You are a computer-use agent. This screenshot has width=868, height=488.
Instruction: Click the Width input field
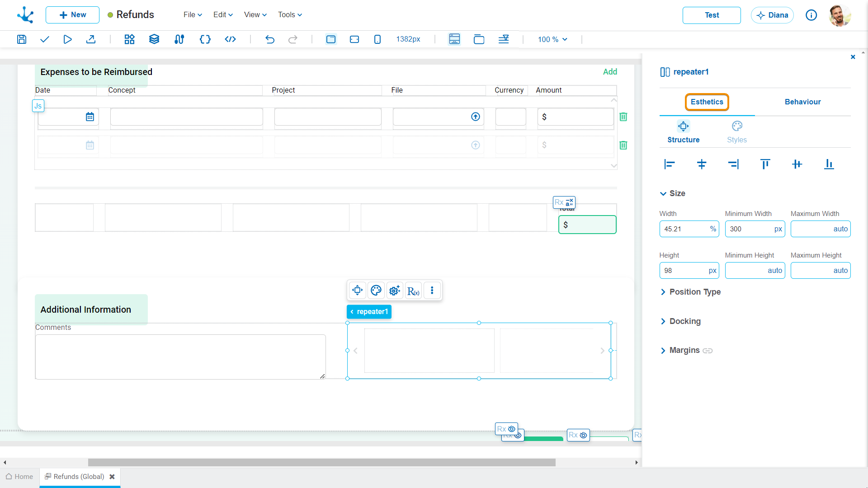(689, 229)
